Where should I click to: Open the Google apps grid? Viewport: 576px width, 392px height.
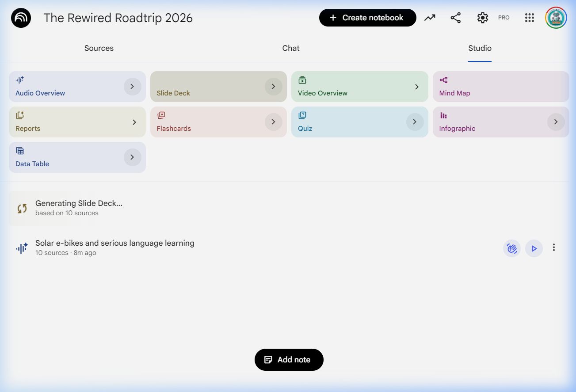click(x=530, y=18)
